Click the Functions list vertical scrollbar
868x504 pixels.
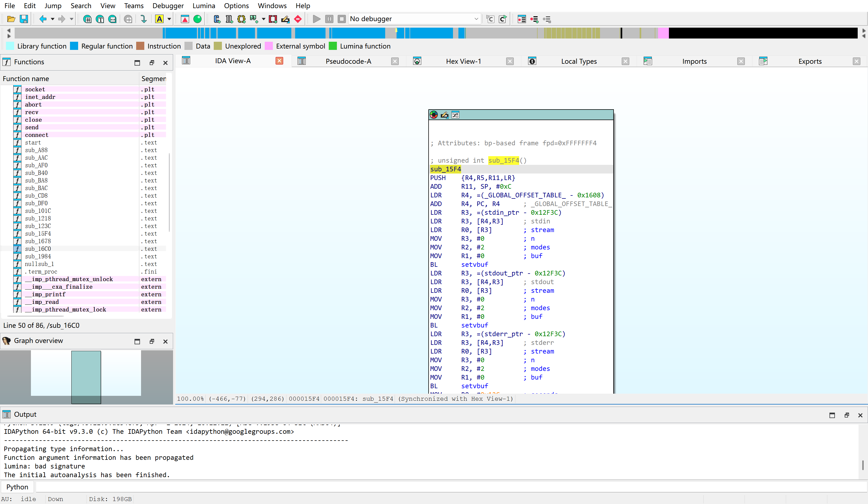[169, 192]
